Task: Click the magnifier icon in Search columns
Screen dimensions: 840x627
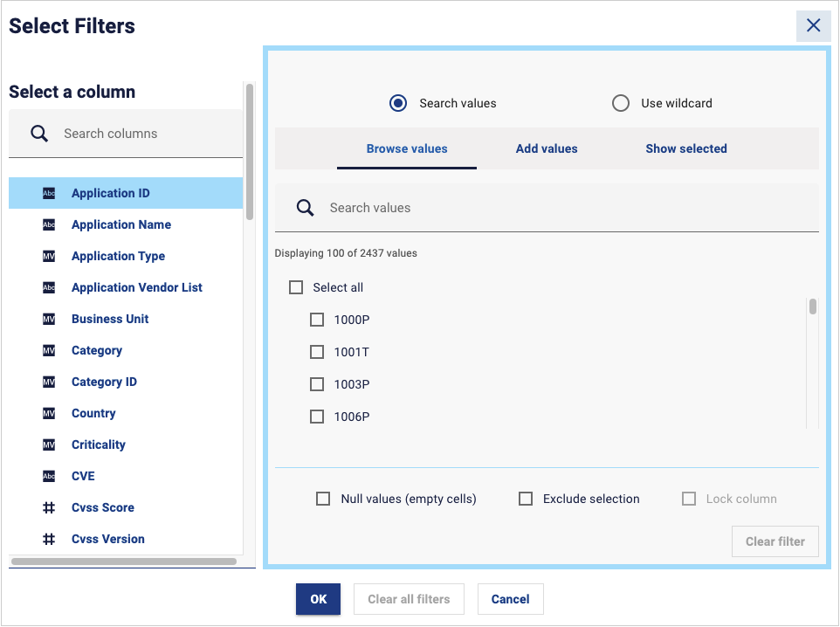Action: [x=39, y=134]
